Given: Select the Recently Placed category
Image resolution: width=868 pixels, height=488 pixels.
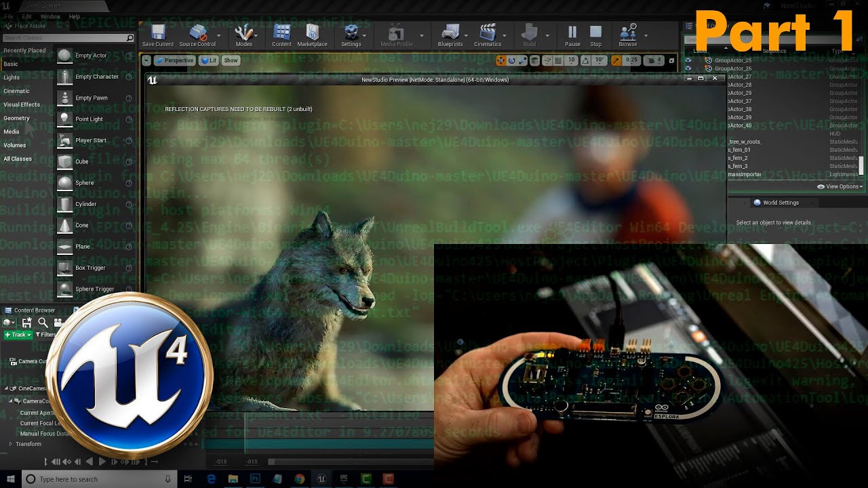Looking at the screenshot, I should [x=24, y=50].
